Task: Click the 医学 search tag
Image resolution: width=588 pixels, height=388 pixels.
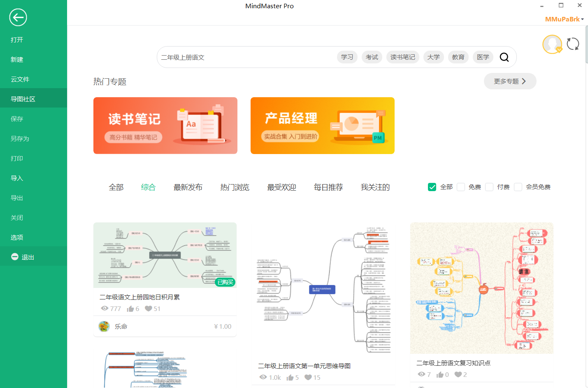Action: [483, 57]
